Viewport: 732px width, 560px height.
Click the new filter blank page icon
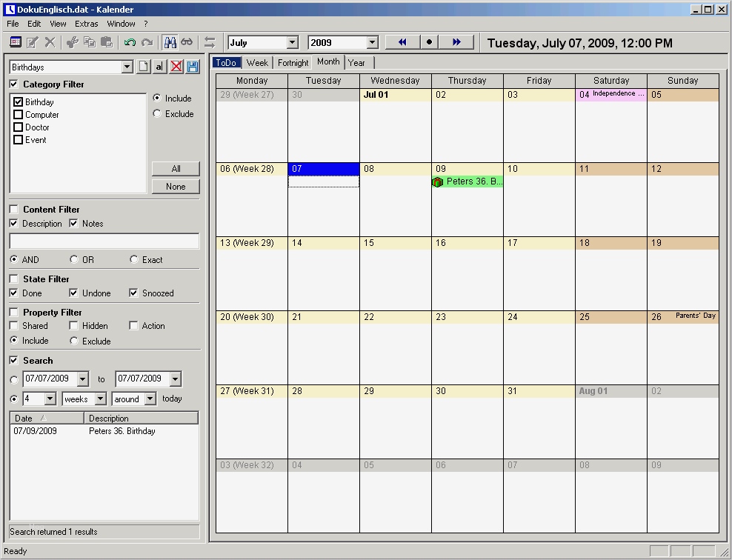(x=144, y=67)
